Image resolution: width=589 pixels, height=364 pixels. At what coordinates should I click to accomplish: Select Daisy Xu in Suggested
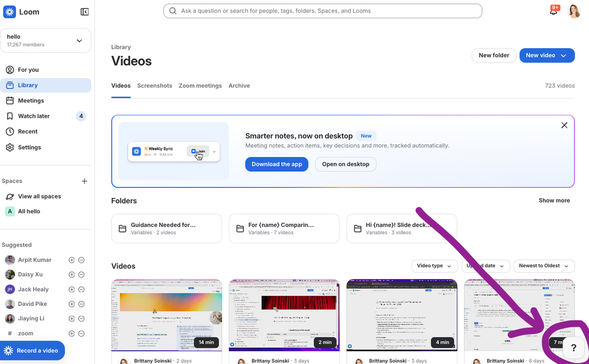point(30,274)
